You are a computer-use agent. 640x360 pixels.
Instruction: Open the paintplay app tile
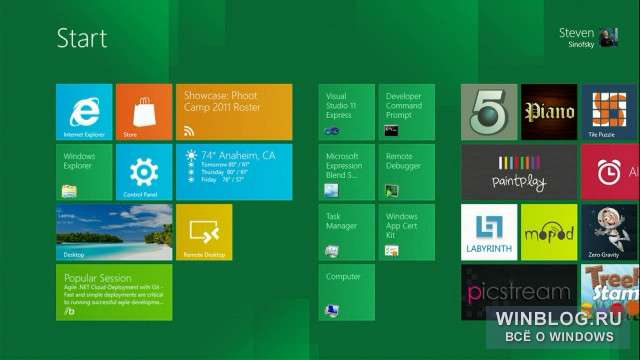519,172
